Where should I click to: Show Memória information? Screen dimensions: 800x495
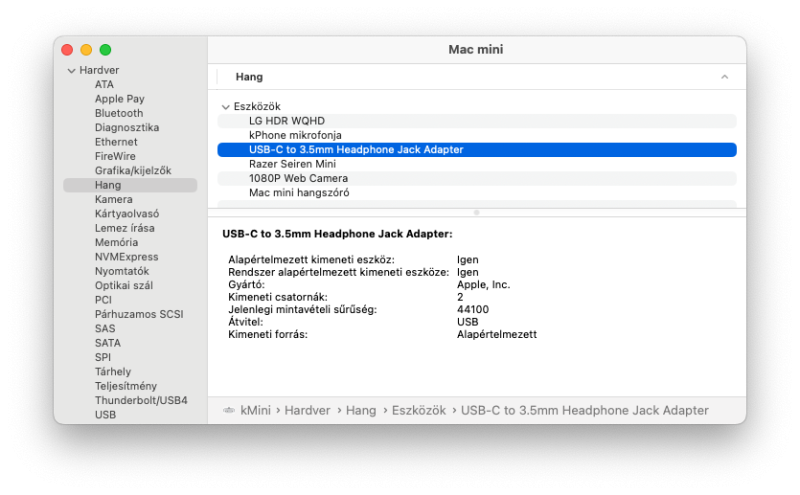[x=116, y=242]
